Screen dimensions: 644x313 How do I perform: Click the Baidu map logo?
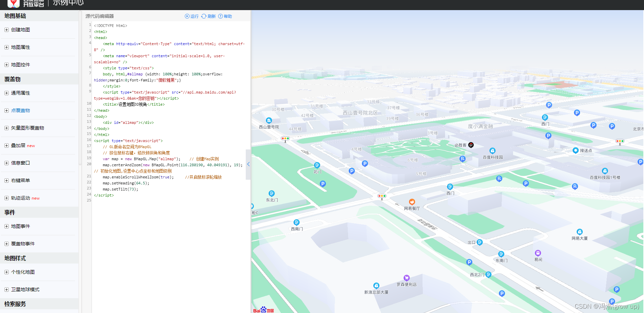[x=264, y=310]
